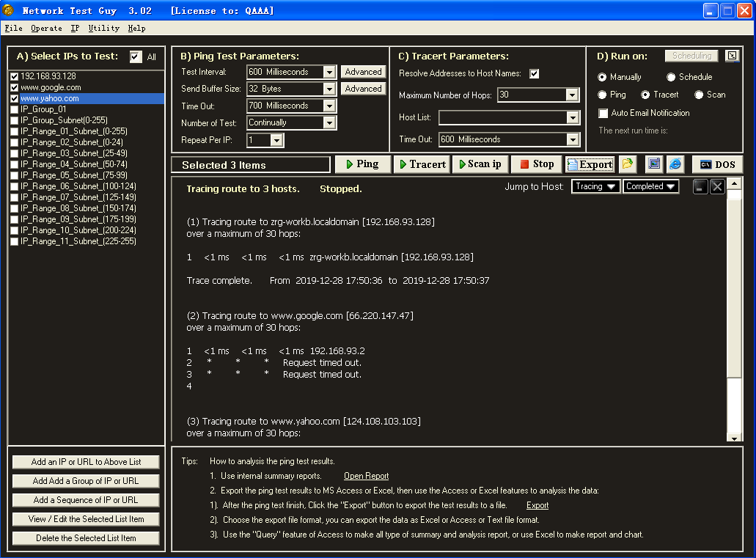
Task: Select the Schedule radio option
Action: (x=671, y=77)
